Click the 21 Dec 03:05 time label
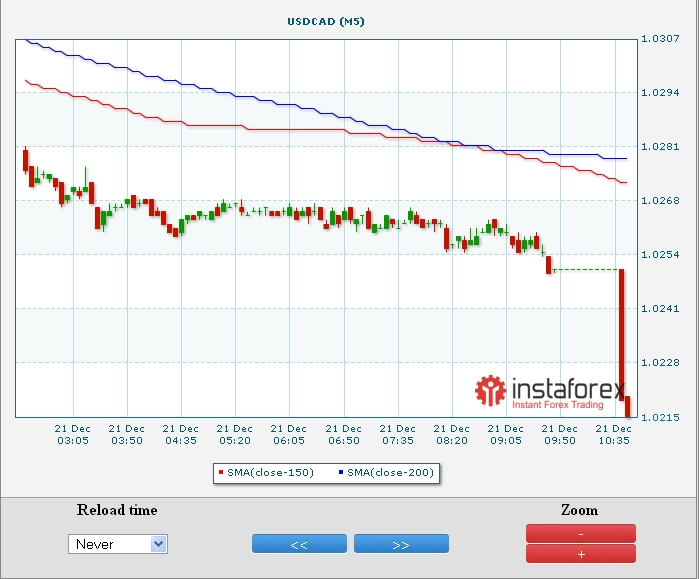Viewport: 699px width, 579px height. pyautogui.click(x=72, y=434)
